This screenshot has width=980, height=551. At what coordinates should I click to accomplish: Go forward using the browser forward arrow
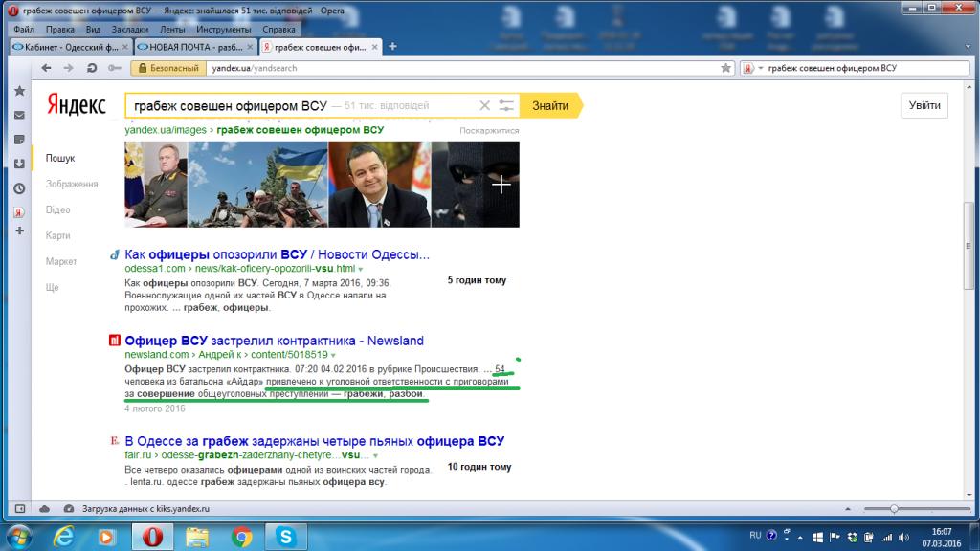click(x=68, y=68)
